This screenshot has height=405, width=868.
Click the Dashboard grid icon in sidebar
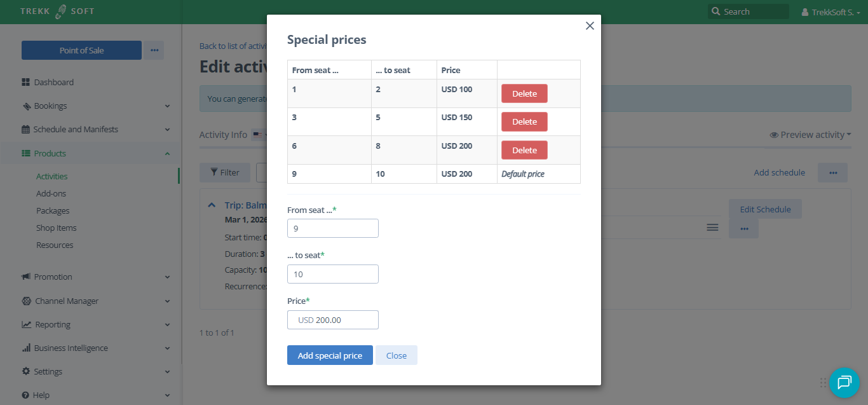click(26, 82)
